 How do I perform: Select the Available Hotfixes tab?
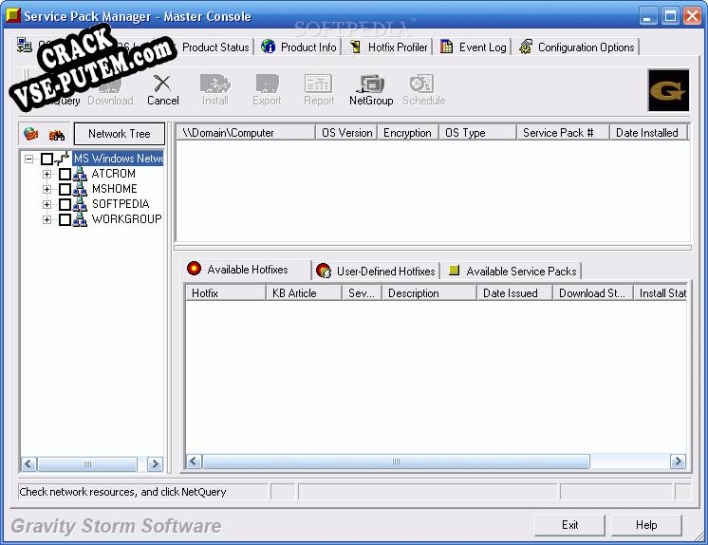[247, 269]
